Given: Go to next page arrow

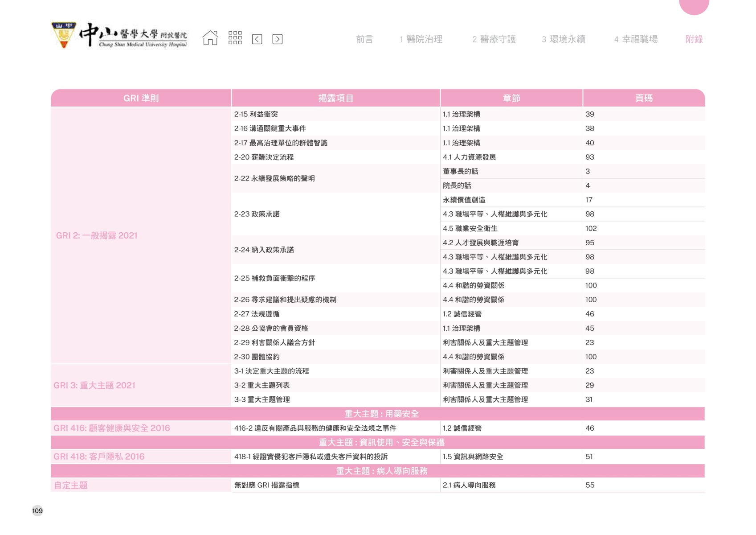Looking at the screenshot, I should [277, 39].
